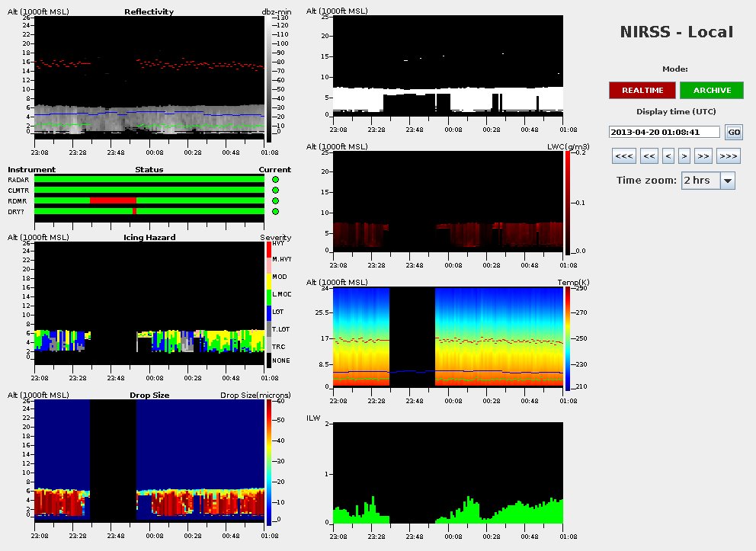Screen dimensions: 756x551
Task: Click the RADAR current status indicator
Action: pos(275,180)
